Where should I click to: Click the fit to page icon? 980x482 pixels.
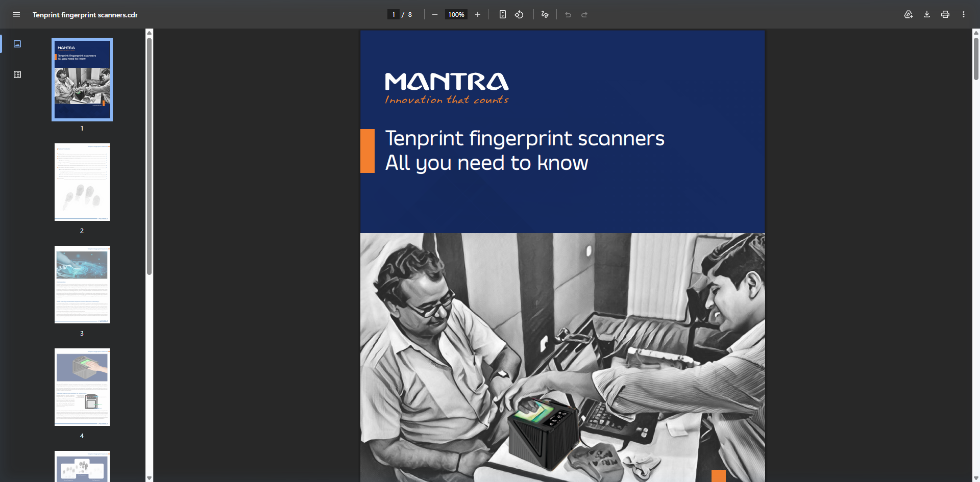[x=503, y=14]
